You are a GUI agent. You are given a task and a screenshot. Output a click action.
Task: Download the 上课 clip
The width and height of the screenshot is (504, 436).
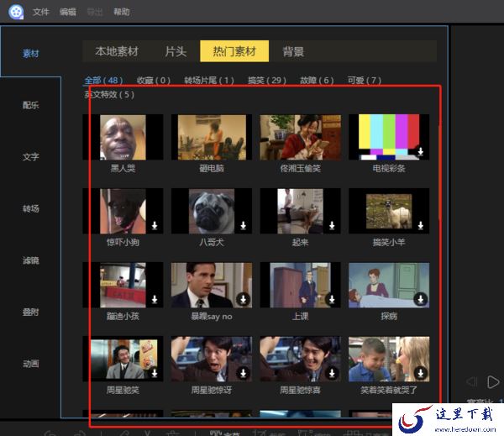click(332, 299)
